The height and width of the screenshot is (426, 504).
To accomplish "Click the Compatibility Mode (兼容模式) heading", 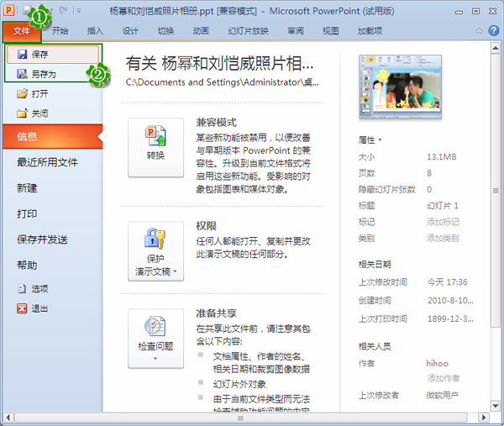I will [217, 123].
